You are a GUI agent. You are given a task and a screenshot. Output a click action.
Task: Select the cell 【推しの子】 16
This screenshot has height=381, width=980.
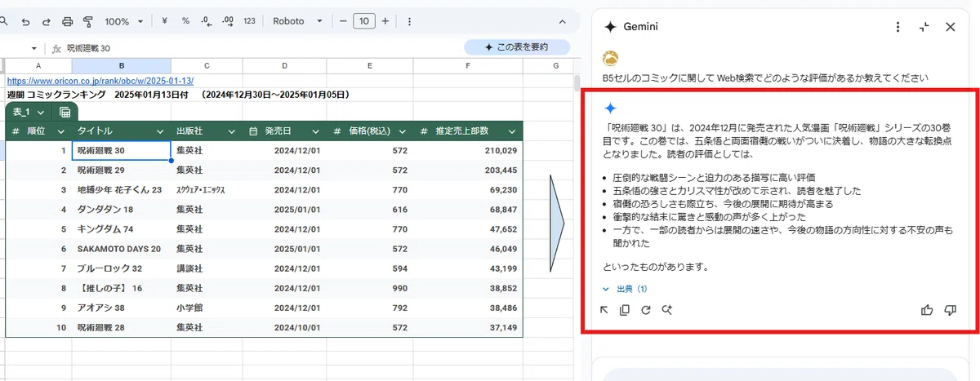point(122,288)
